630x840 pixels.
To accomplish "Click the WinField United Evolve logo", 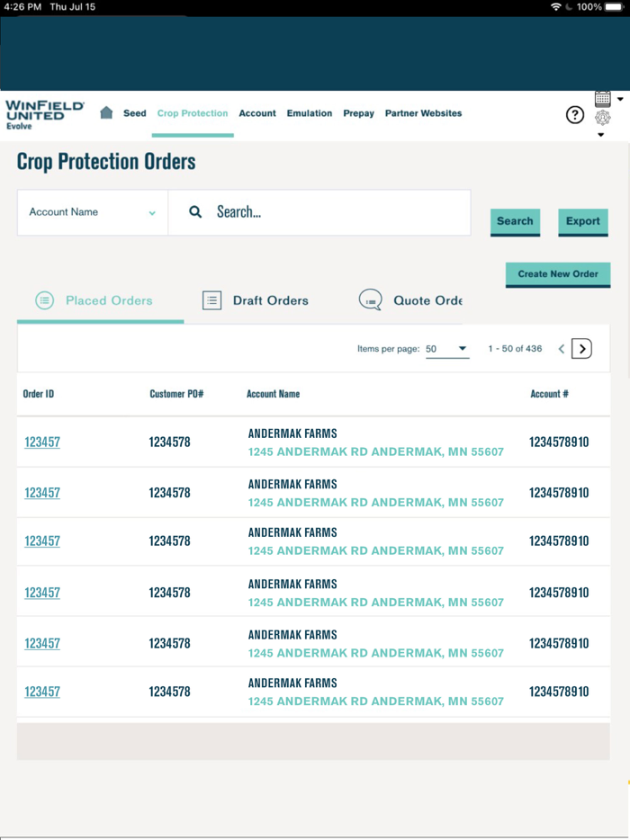I will [x=44, y=114].
